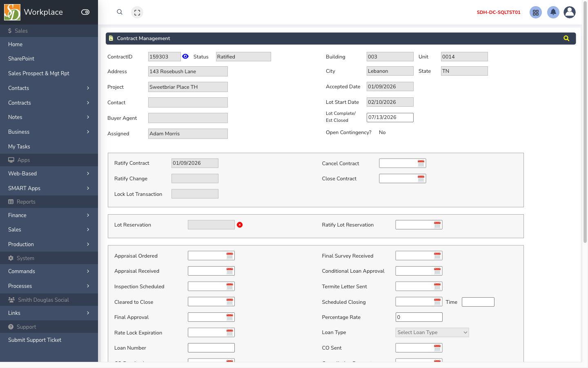Click the Workplace SD logo
The image size is (588, 368).
(12, 12)
